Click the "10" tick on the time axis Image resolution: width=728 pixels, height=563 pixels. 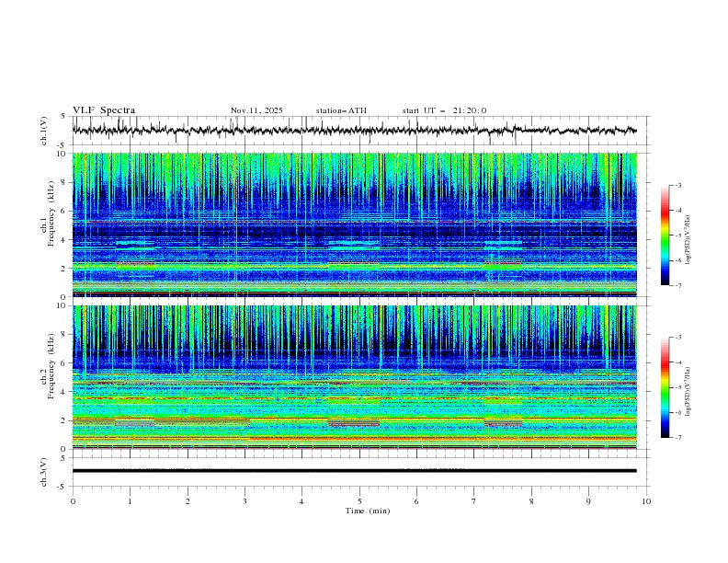646,501
